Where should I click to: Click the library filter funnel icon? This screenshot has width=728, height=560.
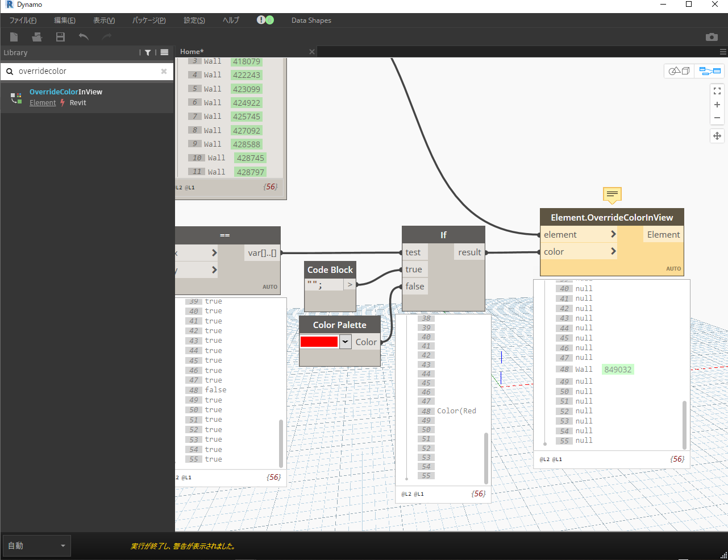pos(148,53)
